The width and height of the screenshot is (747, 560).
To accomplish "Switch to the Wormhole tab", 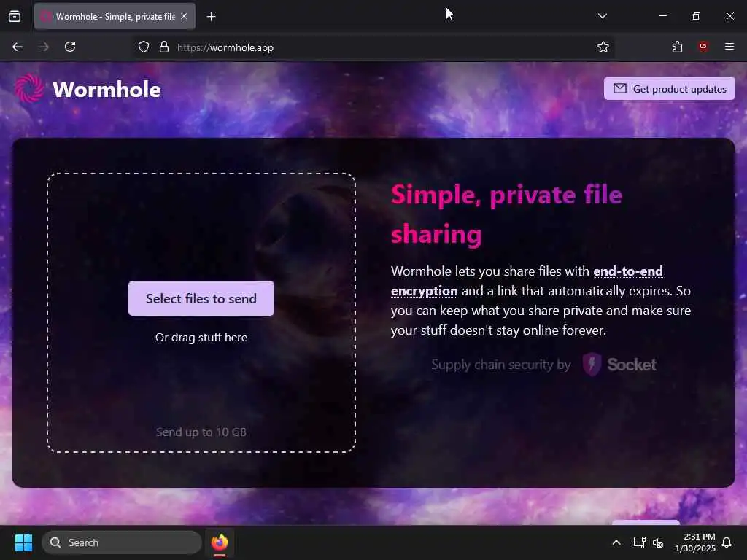I will [x=115, y=17].
